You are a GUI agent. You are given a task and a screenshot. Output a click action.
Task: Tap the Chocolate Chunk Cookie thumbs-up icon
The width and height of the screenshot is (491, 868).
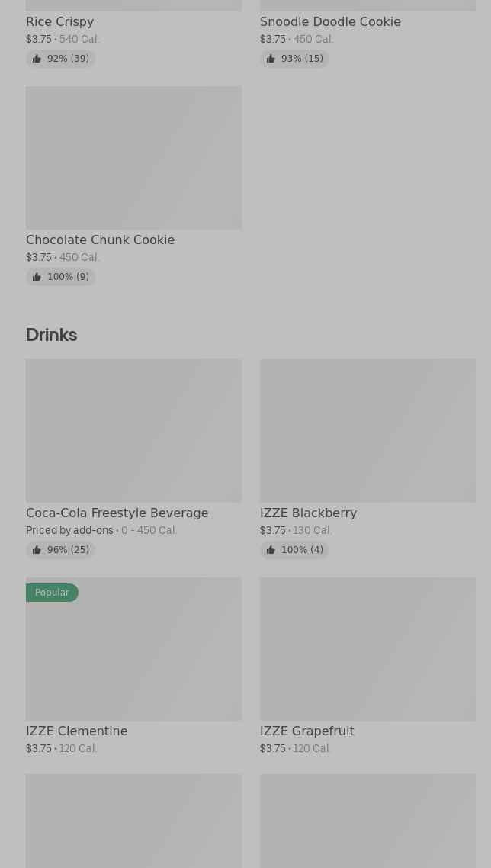click(37, 277)
